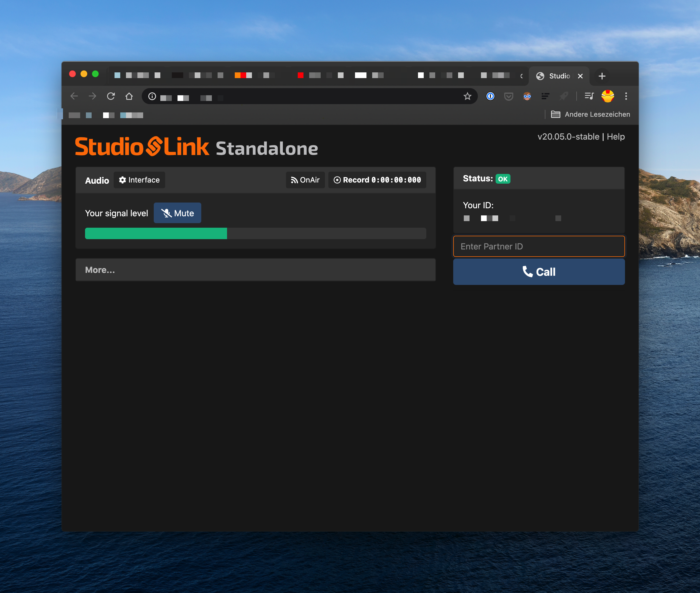Click the signal level meter bar

tap(255, 233)
